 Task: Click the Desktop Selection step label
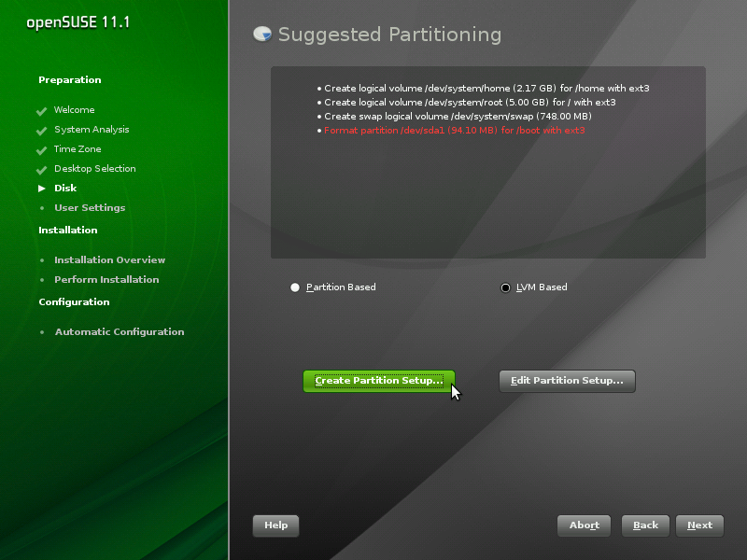tap(95, 169)
